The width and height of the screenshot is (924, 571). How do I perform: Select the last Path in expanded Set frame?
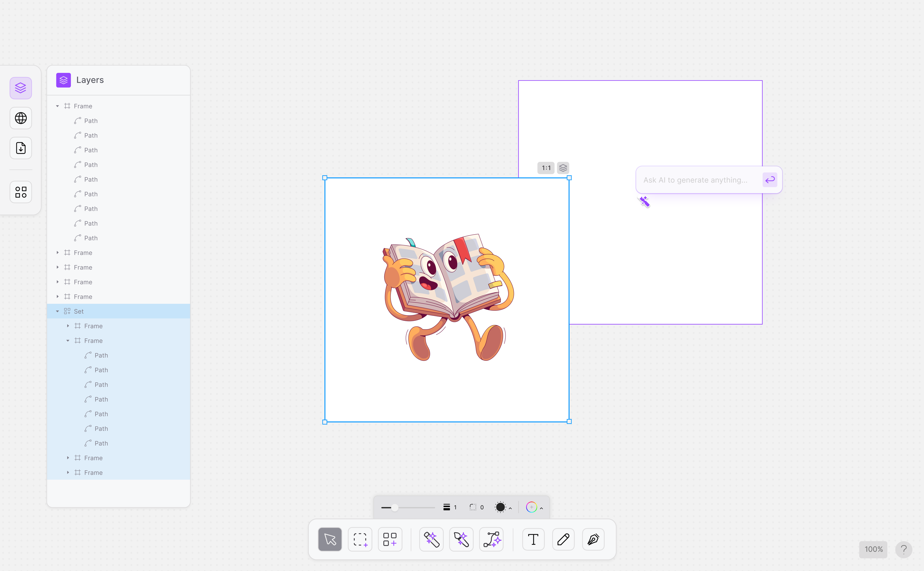(101, 443)
